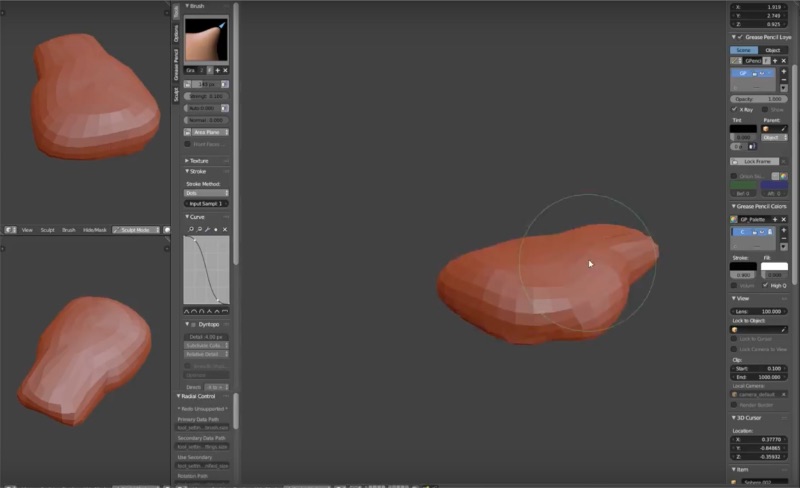Click the Lock Frame button

(755, 161)
